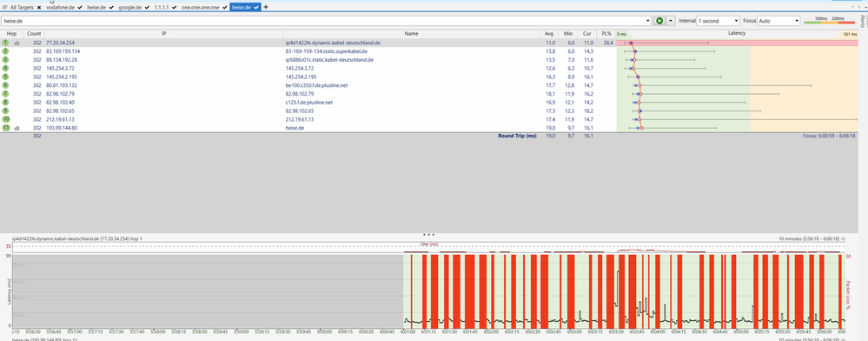The height and width of the screenshot is (341, 868).
Task: Click the Round Trip (ms) summary label
Action: (x=517, y=136)
